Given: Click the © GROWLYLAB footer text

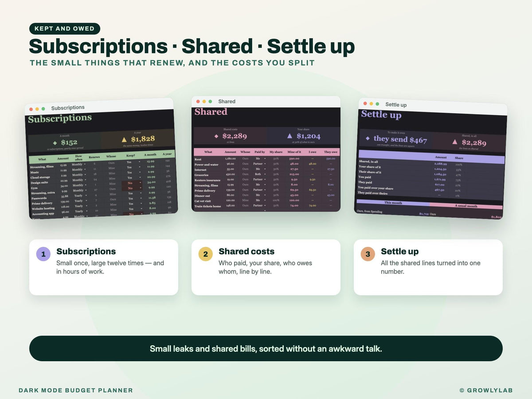Looking at the screenshot, I should click(486, 391).
